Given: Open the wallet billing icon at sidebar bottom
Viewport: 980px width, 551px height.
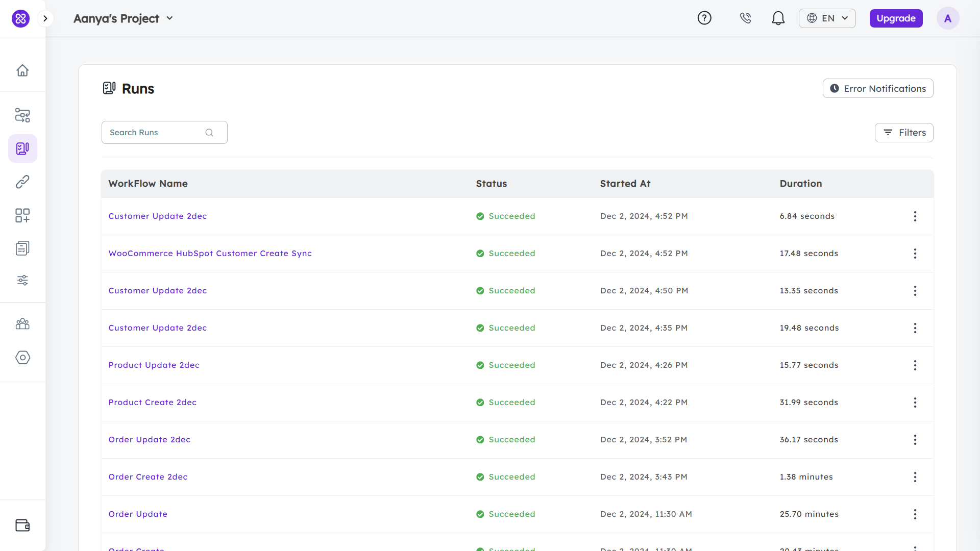Looking at the screenshot, I should (x=22, y=525).
